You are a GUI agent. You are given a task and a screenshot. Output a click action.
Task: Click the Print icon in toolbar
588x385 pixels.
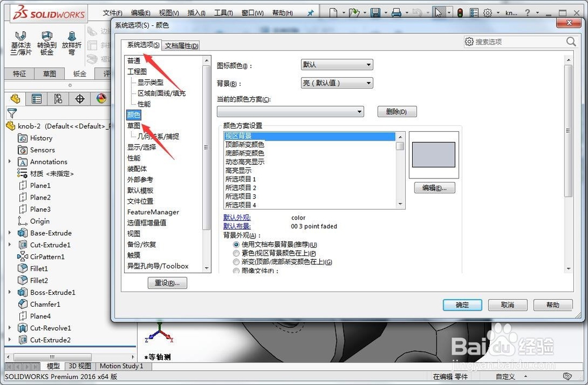[396, 13]
